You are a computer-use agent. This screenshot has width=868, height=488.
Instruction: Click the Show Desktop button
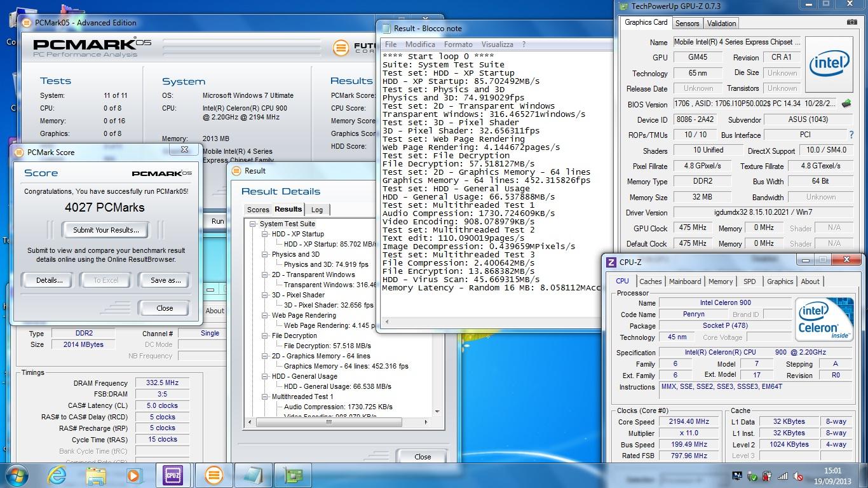point(864,475)
